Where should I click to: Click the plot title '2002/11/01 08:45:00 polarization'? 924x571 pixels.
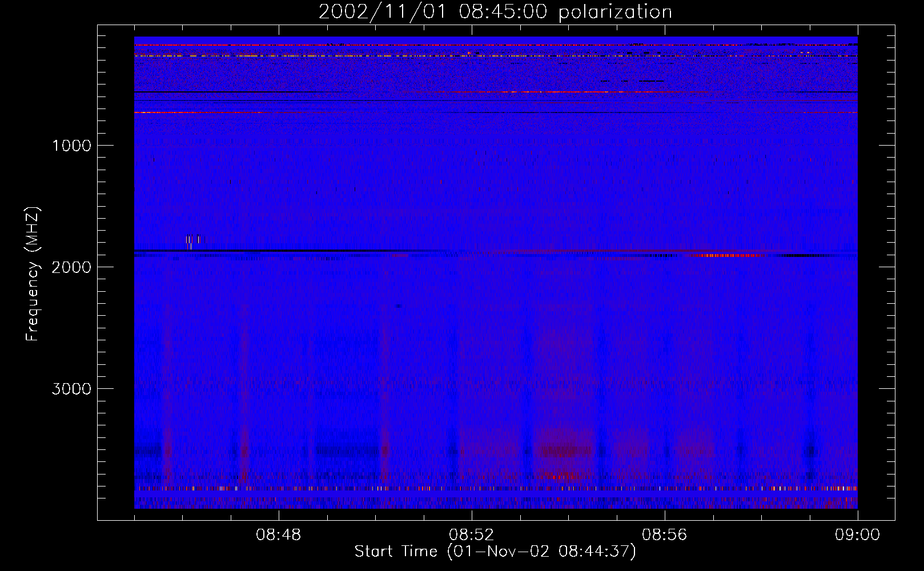pyautogui.click(x=495, y=11)
